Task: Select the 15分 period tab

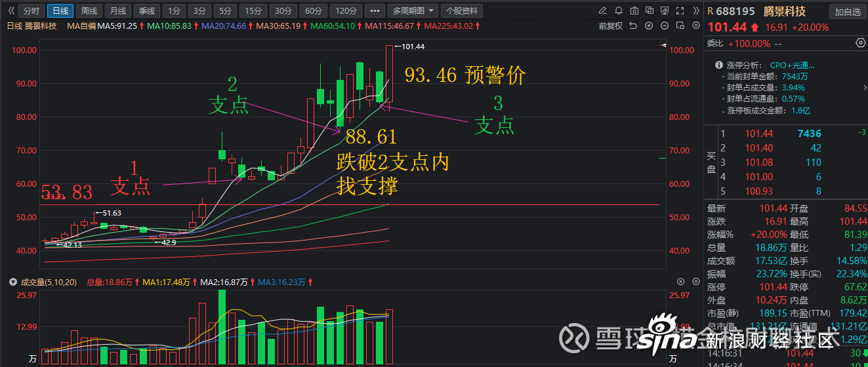Action: pyautogui.click(x=253, y=11)
